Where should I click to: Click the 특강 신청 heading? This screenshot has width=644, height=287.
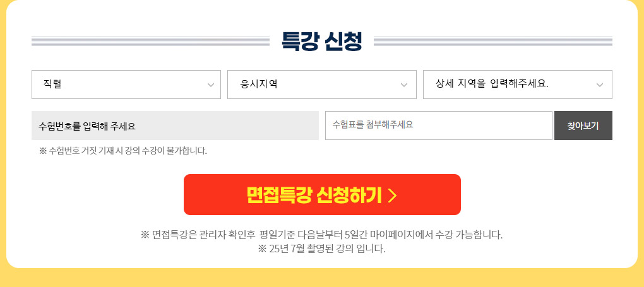[x=321, y=42]
